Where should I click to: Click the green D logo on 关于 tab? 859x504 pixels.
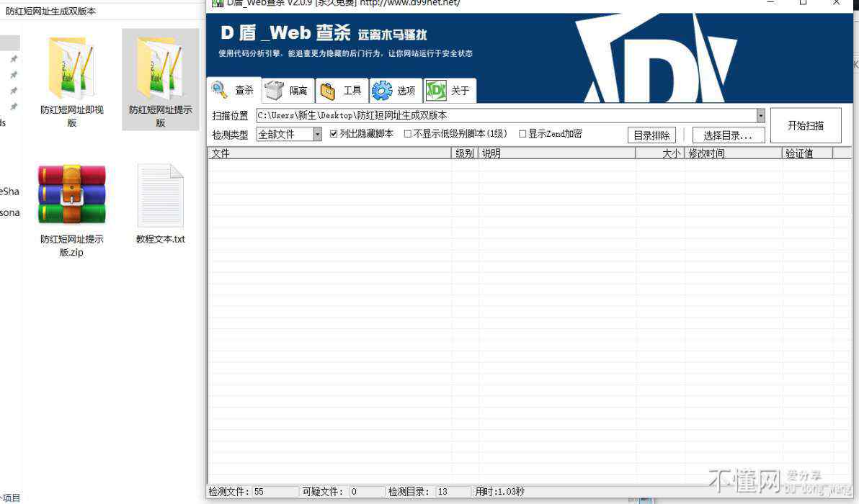click(436, 90)
